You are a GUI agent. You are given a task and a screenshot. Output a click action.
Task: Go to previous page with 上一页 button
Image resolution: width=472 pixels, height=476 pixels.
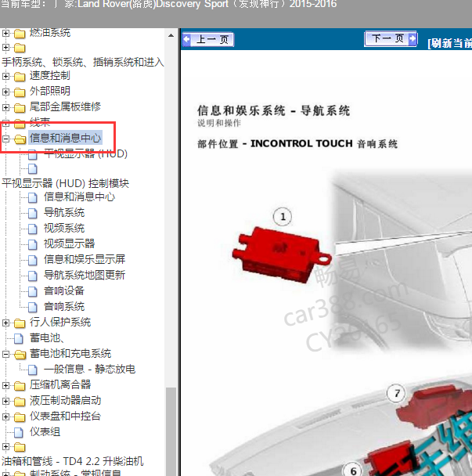point(208,39)
